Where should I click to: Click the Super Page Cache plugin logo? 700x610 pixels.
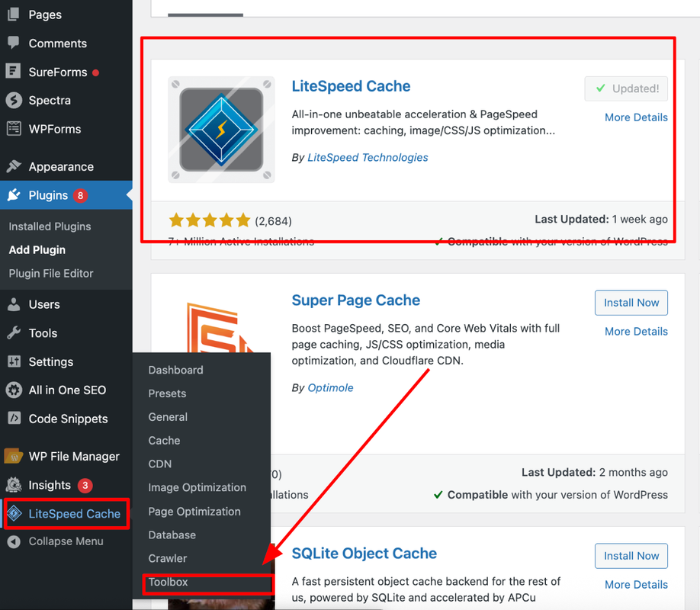219,328
